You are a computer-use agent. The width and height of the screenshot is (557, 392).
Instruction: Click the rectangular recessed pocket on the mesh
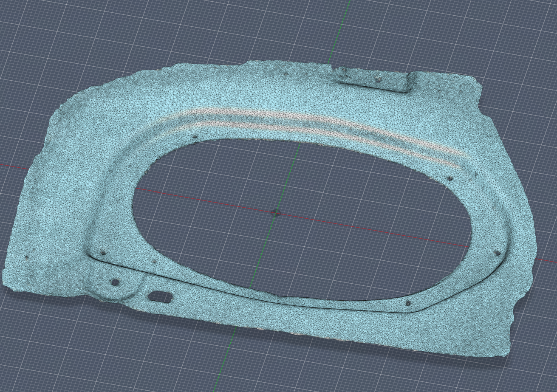(373, 81)
